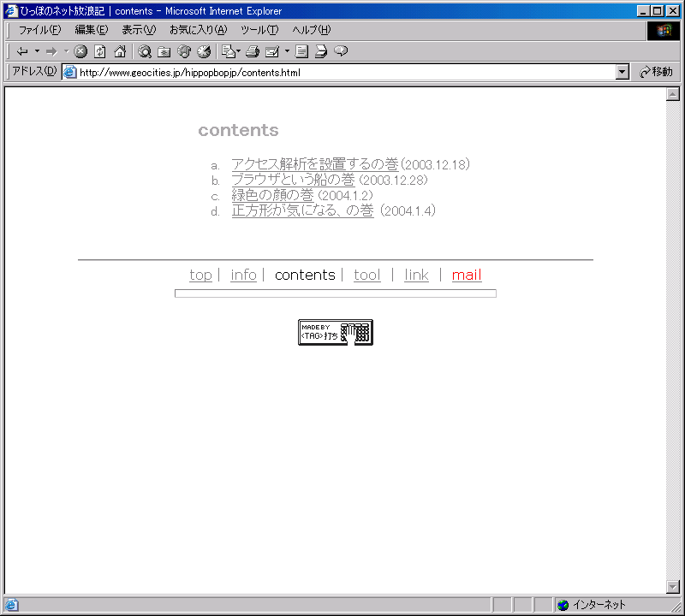685x616 pixels.
Task: Open the tool navigation link
Action: (x=367, y=275)
